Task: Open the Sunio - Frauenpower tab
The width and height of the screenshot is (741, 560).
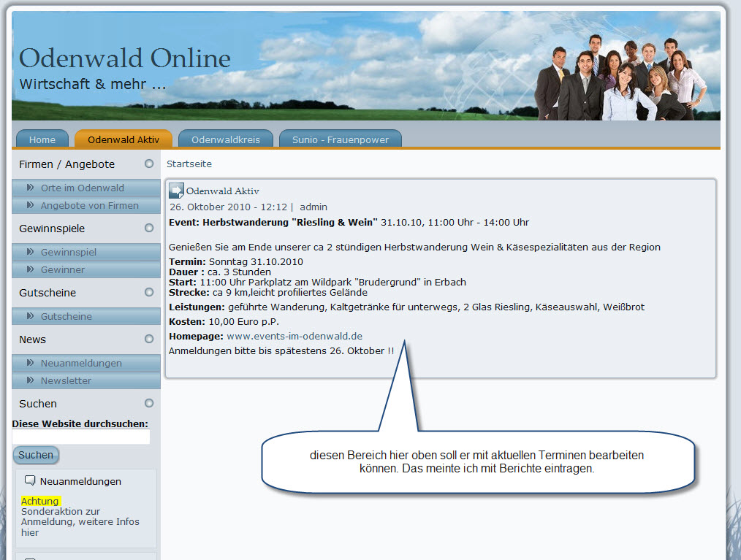Action: click(x=341, y=139)
